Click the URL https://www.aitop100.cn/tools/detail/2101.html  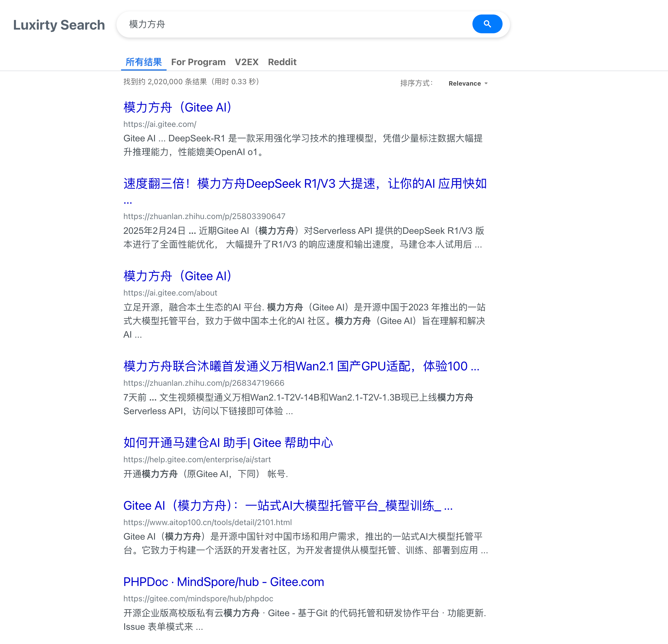pos(208,522)
